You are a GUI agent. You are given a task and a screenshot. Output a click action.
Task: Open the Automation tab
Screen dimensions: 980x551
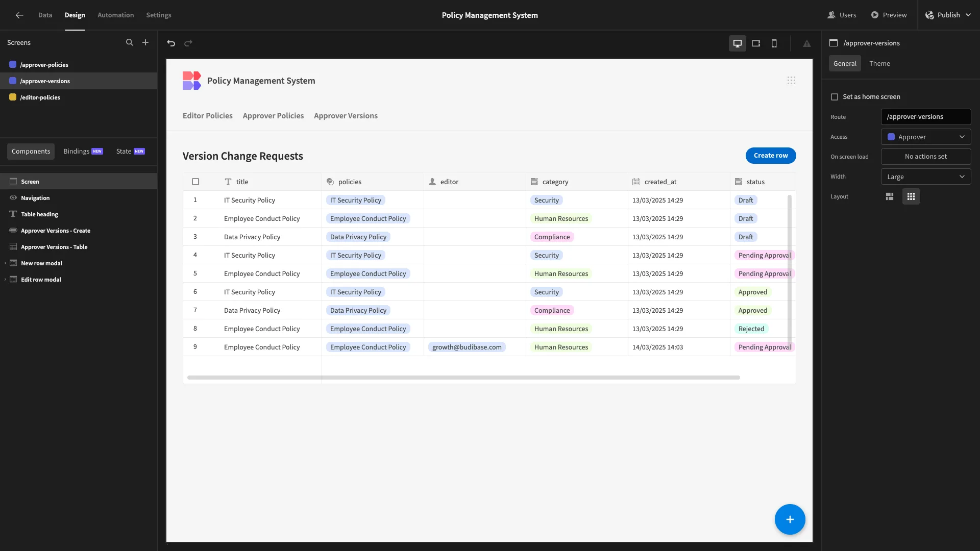[x=116, y=15]
